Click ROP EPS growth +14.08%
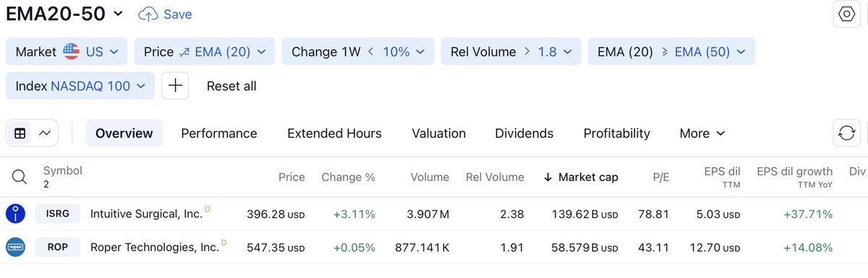The width and height of the screenshot is (868, 278). pyautogui.click(x=808, y=248)
